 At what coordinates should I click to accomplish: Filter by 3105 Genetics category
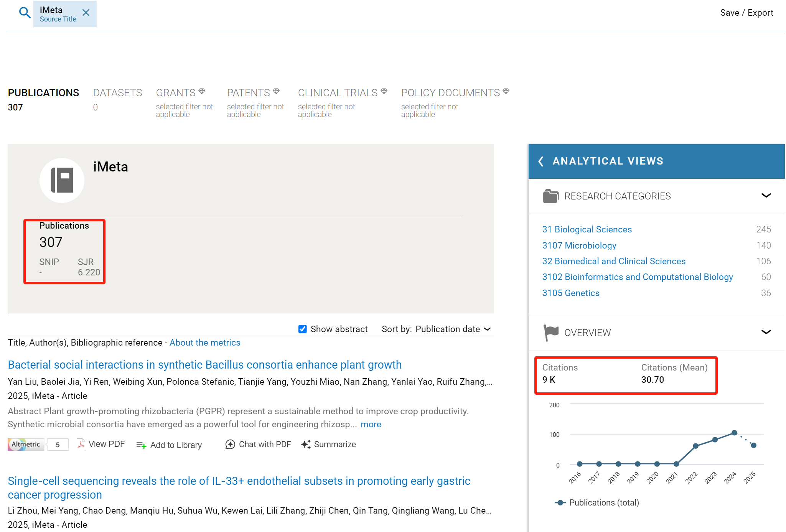click(x=571, y=293)
